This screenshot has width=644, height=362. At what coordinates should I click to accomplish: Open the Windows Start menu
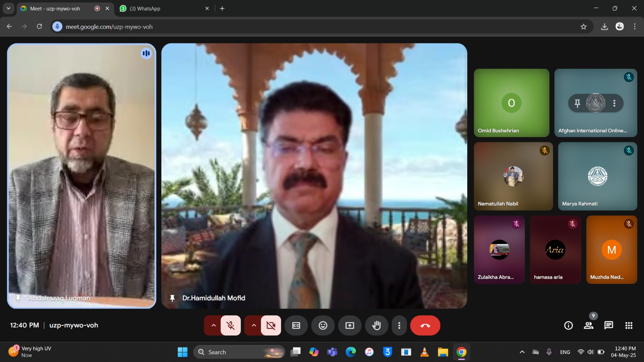(x=182, y=352)
